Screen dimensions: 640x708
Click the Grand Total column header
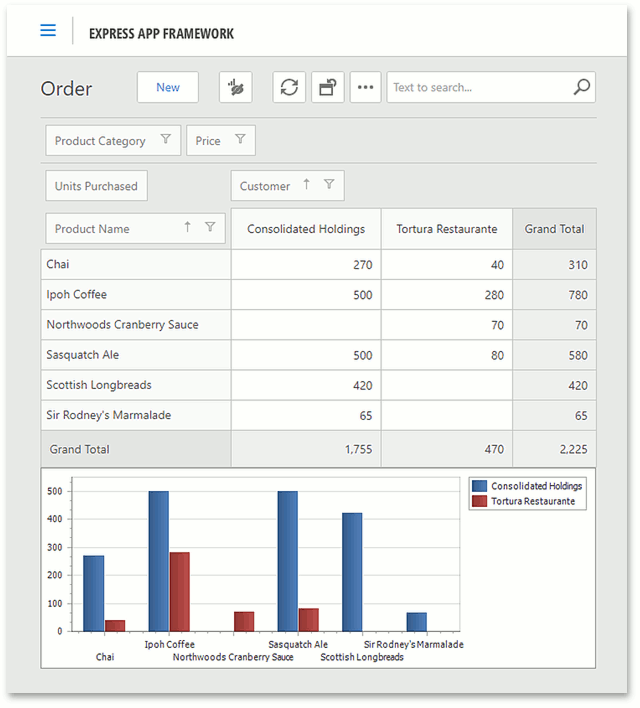(x=554, y=229)
